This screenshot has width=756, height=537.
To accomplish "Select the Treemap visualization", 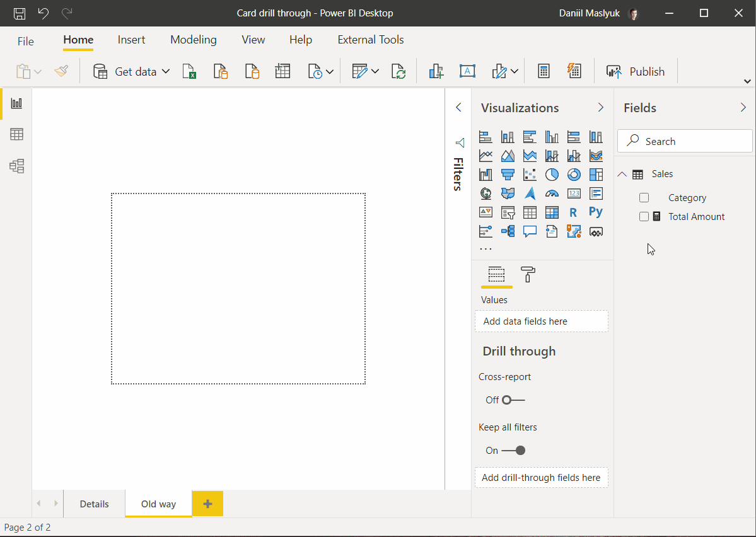I will click(596, 175).
